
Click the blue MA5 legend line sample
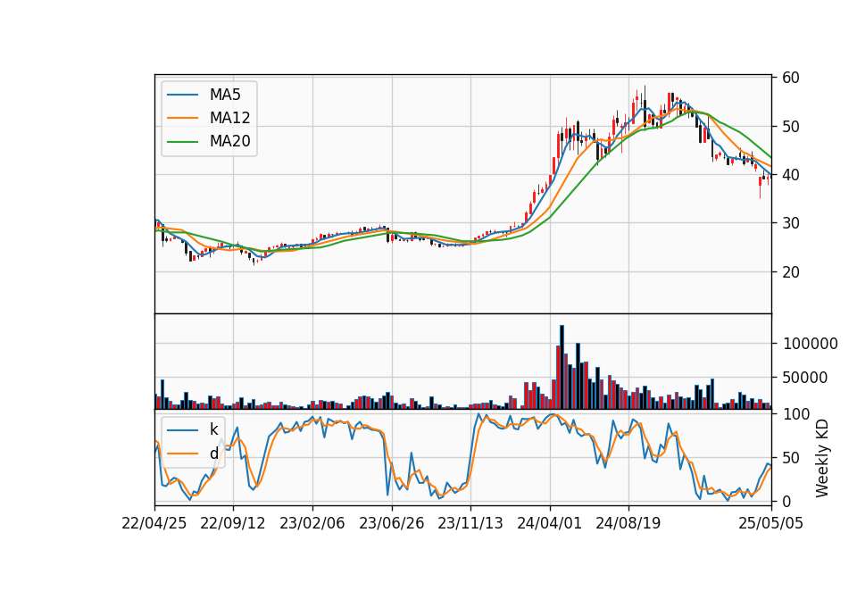182,95
